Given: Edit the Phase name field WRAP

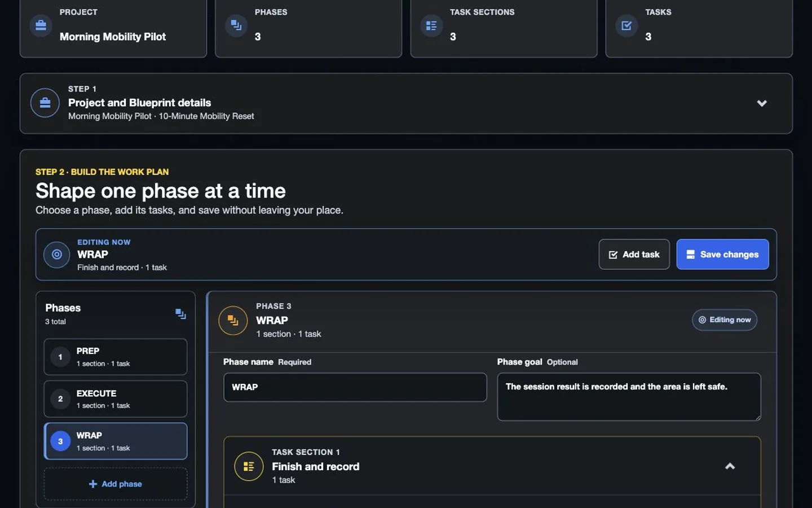Looking at the screenshot, I should coord(355,387).
